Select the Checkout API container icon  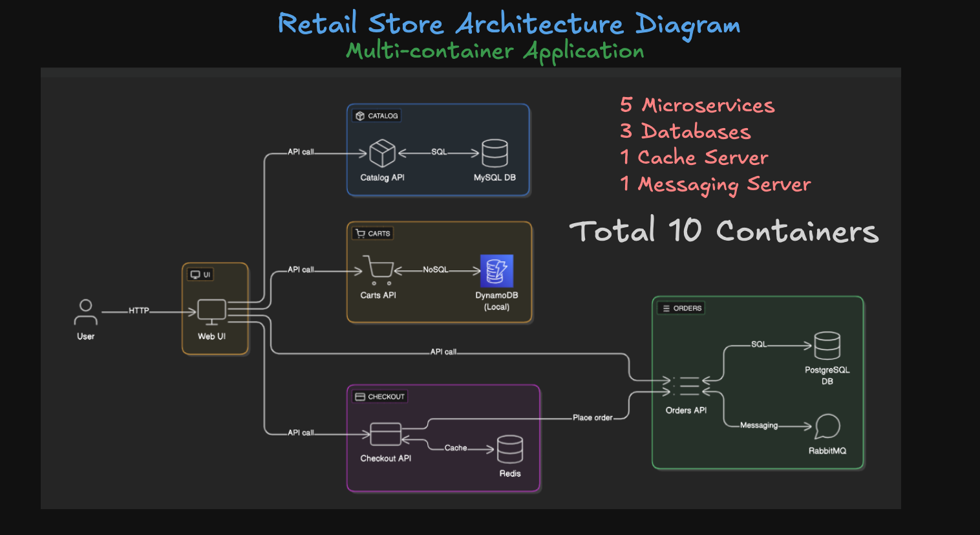point(386,435)
